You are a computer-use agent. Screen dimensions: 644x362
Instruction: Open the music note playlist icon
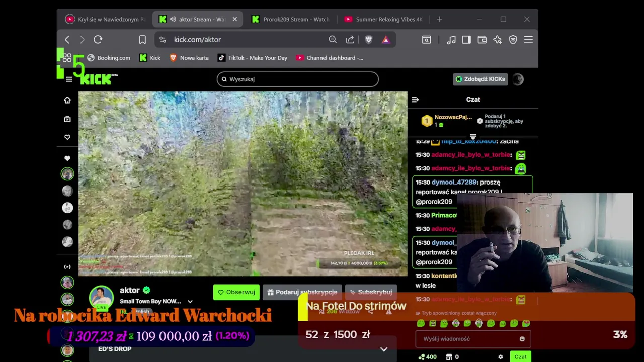pyautogui.click(x=451, y=39)
